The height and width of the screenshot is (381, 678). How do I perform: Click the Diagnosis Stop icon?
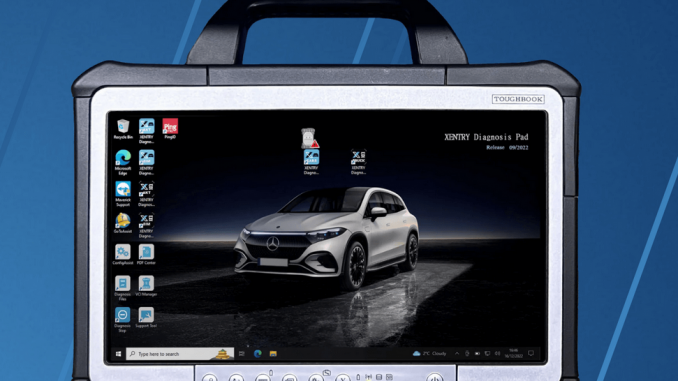pyautogui.click(x=122, y=320)
